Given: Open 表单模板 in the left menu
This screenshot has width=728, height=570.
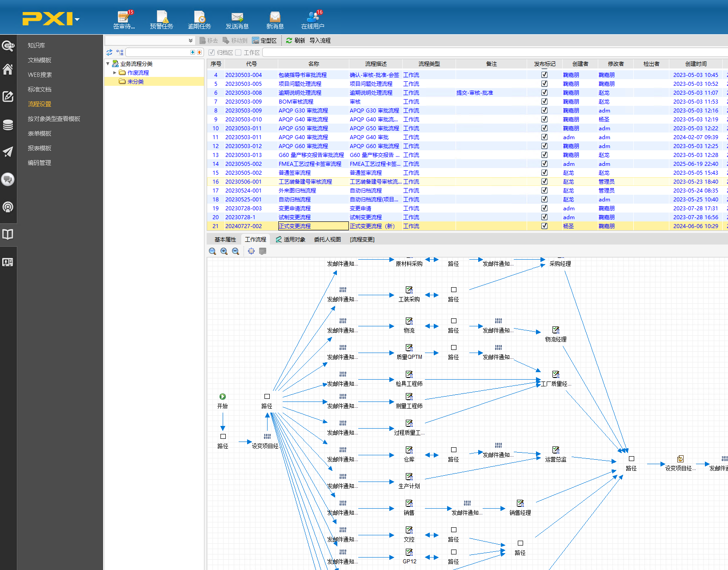Looking at the screenshot, I should (x=40, y=133).
